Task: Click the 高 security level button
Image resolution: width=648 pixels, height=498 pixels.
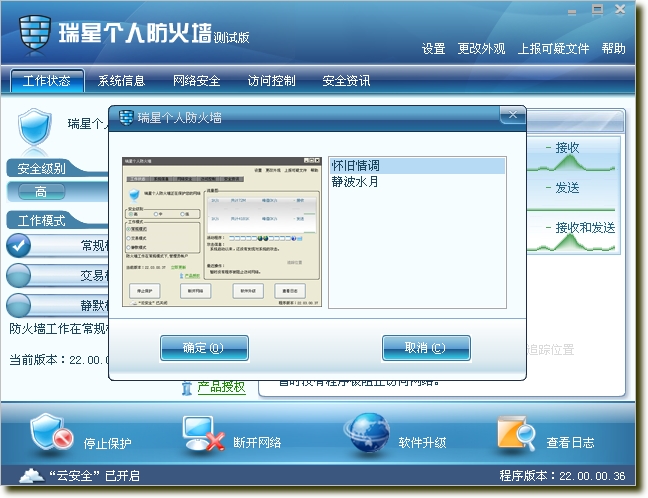Action: click(41, 191)
